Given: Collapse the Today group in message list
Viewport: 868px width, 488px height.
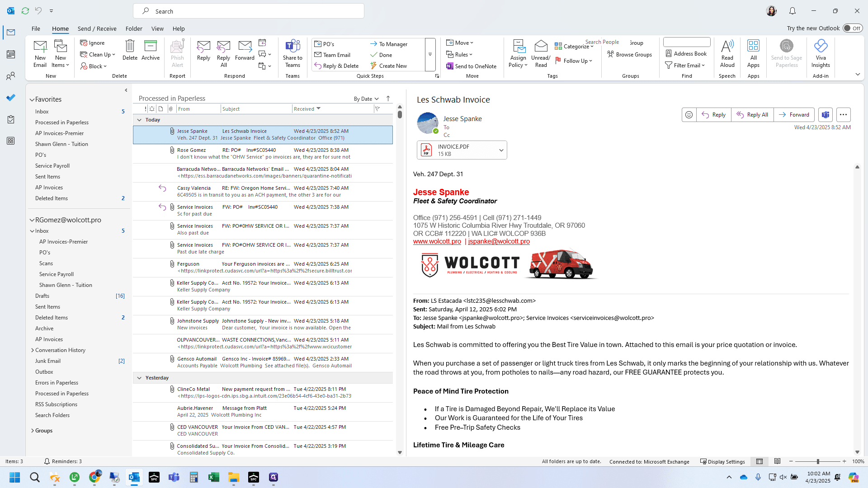Looking at the screenshot, I should point(139,120).
